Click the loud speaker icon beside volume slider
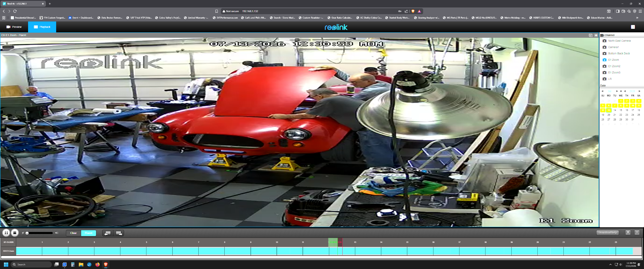Viewport: 644px width, 269px height. 57,233
